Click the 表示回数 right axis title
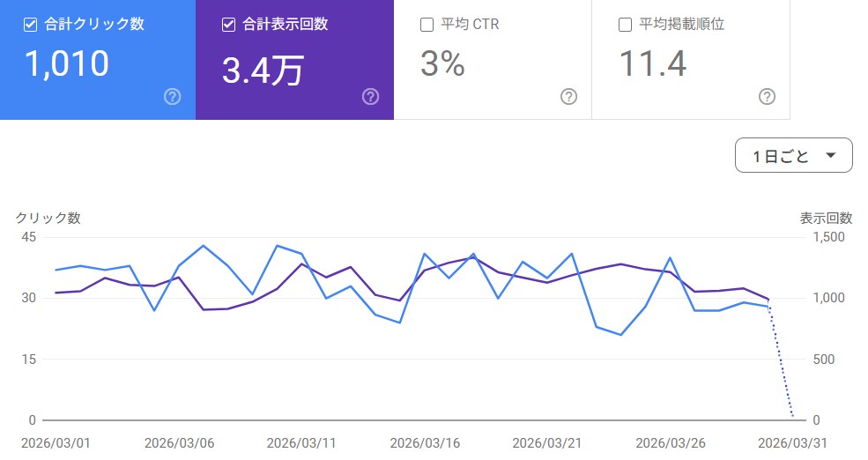This screenshot has width=868, height=460. pos(826,218)
